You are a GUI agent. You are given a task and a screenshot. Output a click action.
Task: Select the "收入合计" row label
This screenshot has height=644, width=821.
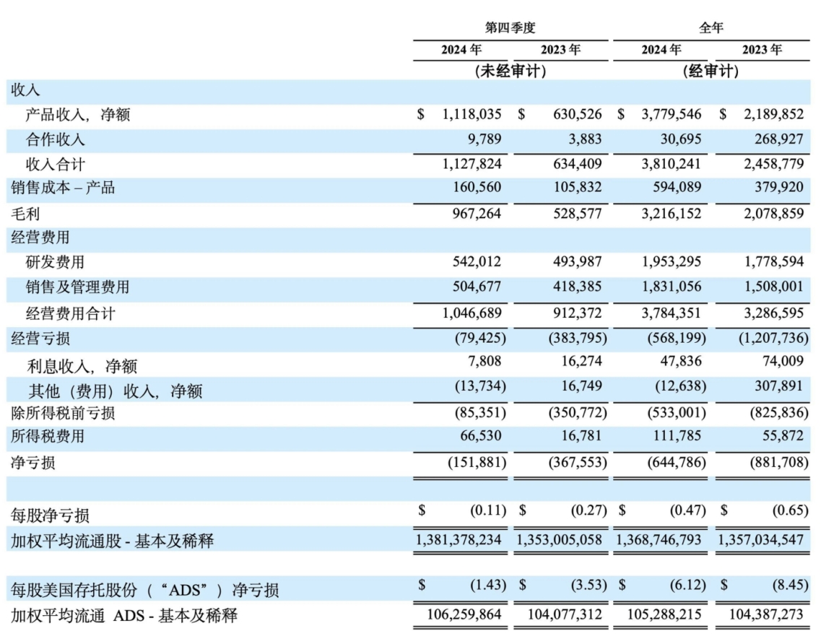tap(55, 165)
